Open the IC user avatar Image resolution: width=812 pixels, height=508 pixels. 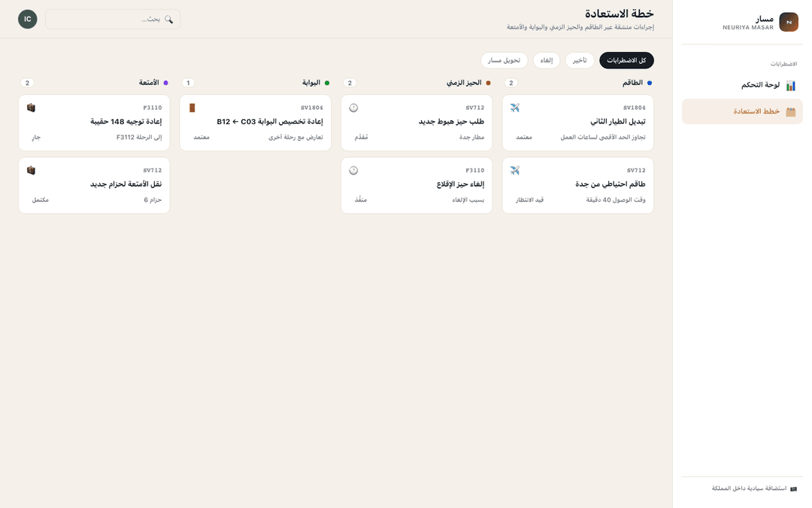(28, 19)
